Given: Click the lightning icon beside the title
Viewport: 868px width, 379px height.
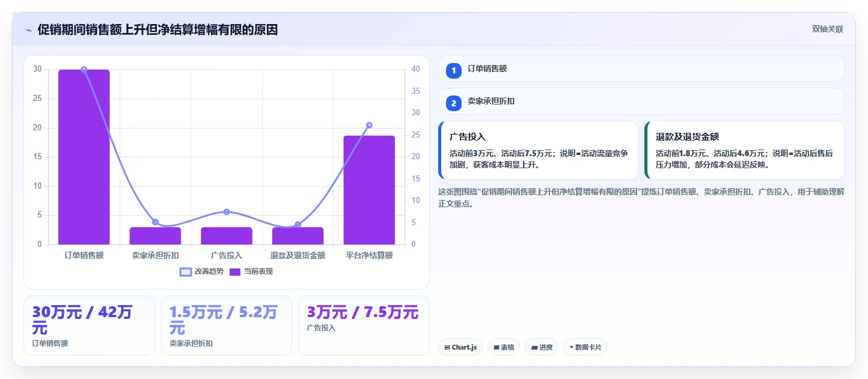Looking at the screenshot, I should (x=29, y=30).
